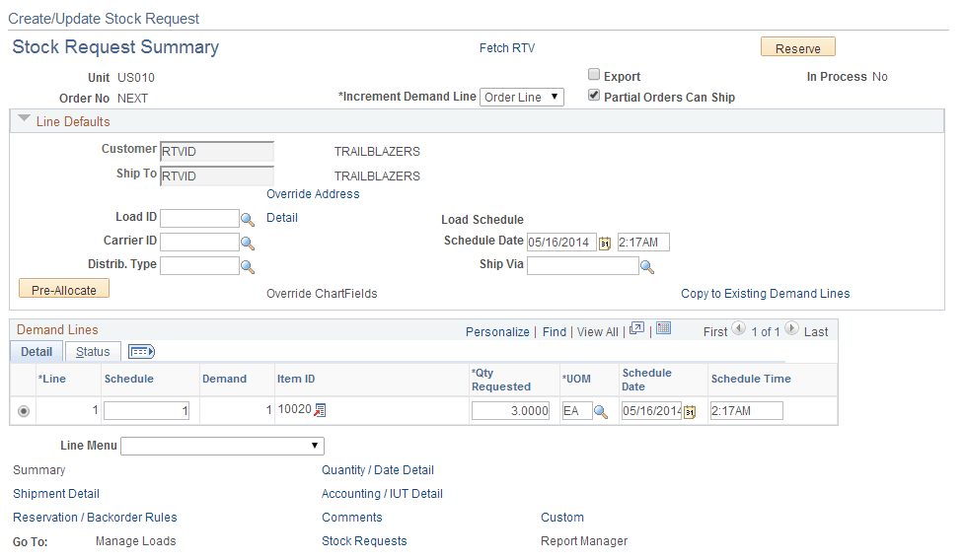Click the Demand column header
This screenshot has height=560, width=964.
tap(224, 379)
